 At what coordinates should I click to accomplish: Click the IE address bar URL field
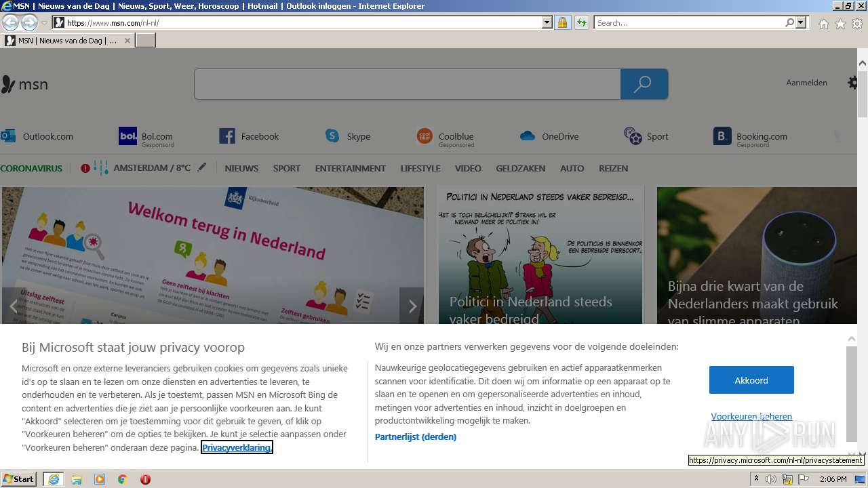pos(303,22)
